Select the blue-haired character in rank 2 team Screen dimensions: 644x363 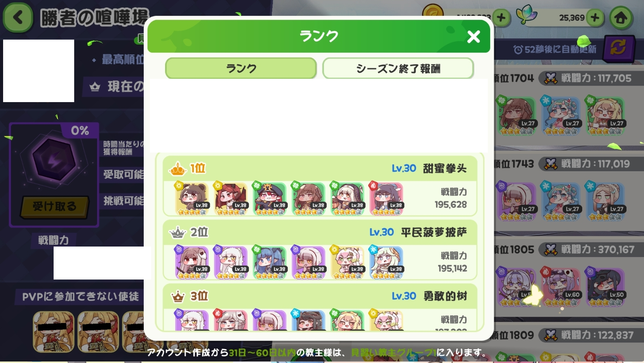point(270,263)
